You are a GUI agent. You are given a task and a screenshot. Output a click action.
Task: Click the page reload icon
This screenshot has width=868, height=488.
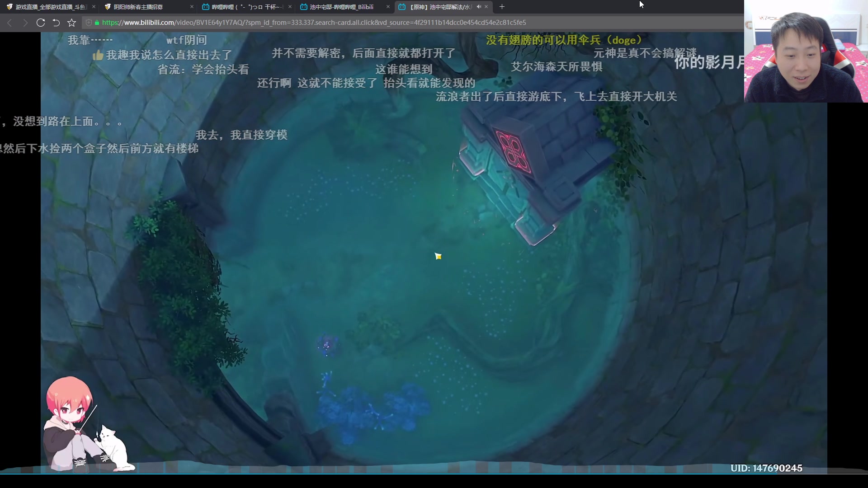click(x=40, y=23)
